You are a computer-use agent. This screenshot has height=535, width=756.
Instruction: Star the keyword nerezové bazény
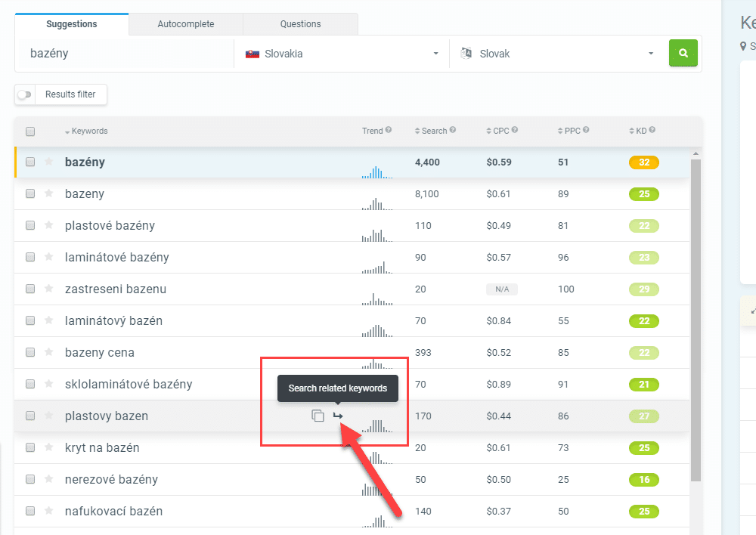click(x=48, y=479)
